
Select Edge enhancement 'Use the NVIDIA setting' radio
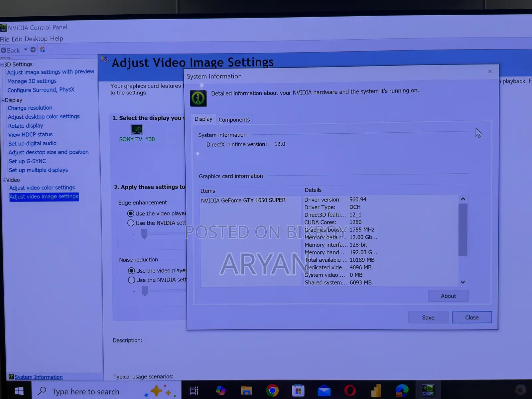131,223
